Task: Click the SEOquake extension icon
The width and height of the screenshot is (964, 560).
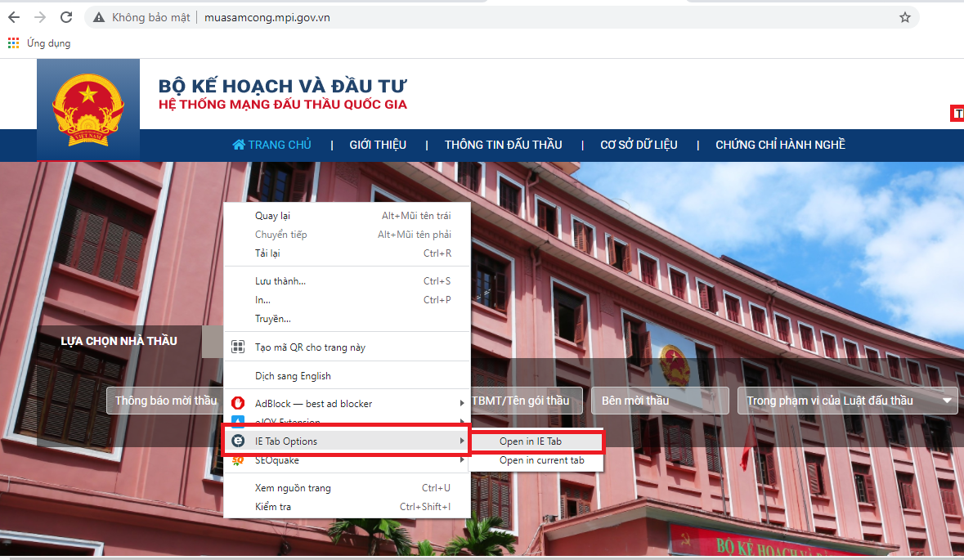Action: coord(237,459)
